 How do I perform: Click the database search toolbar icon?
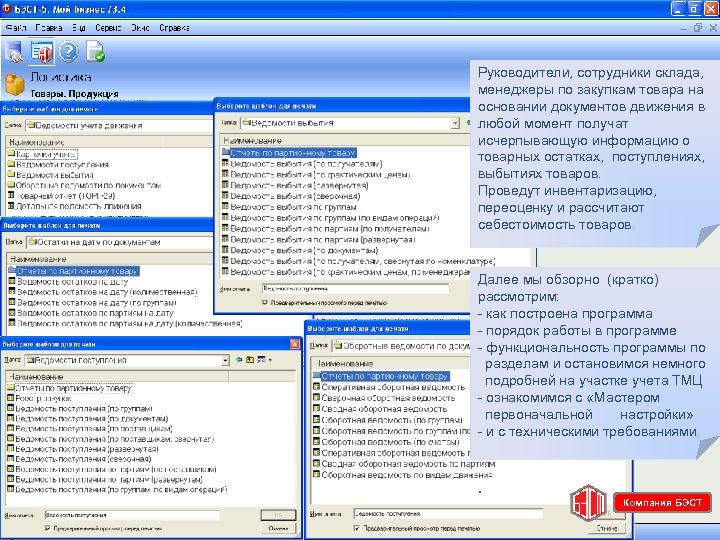[x=14, y=51]
